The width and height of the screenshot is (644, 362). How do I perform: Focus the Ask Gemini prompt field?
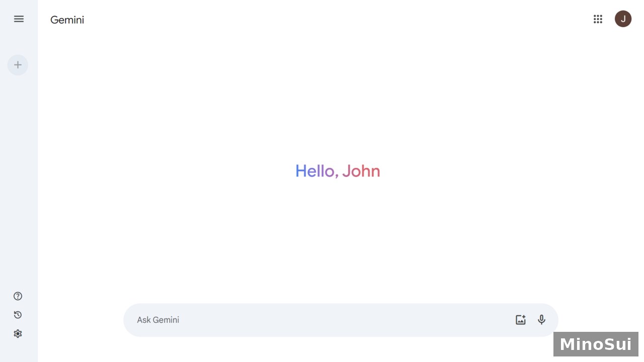coord(341,320)
